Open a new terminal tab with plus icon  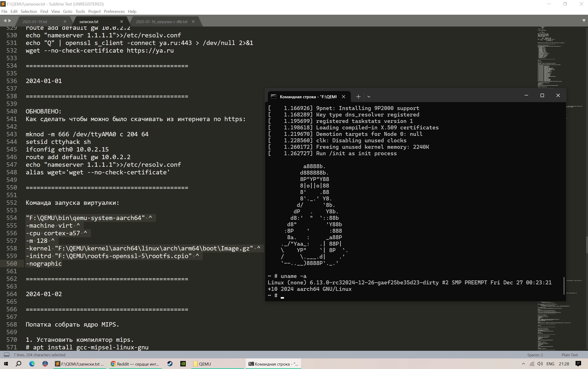[358, 97]
